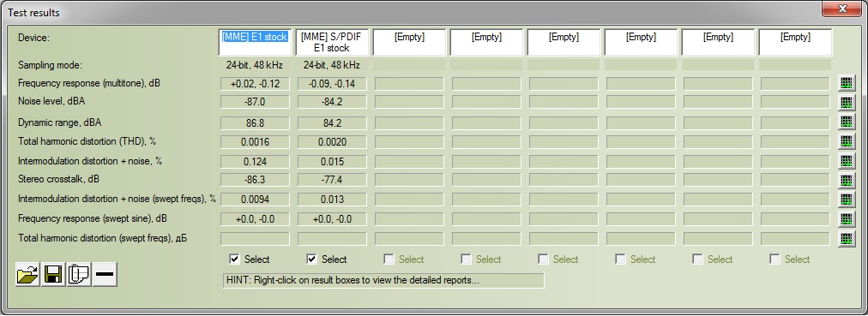
Task: Select the [MME] E1 stock device slot
Action: (x=255, y=43)
